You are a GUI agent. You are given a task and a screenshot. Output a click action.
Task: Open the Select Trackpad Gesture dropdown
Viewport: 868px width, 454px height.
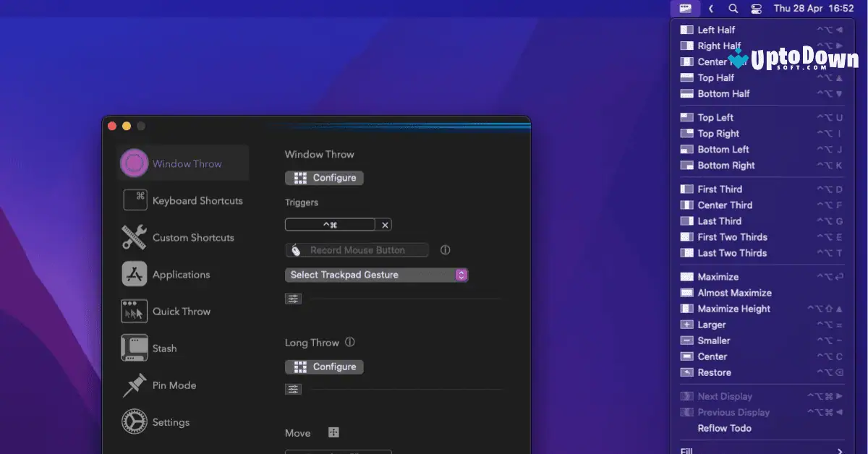[376, 275]
